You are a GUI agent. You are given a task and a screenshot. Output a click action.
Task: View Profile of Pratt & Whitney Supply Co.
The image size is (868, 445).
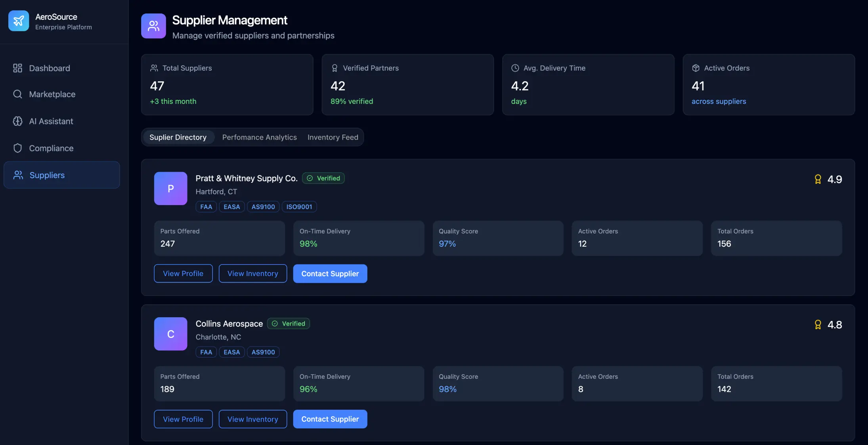tap(183, 274)
